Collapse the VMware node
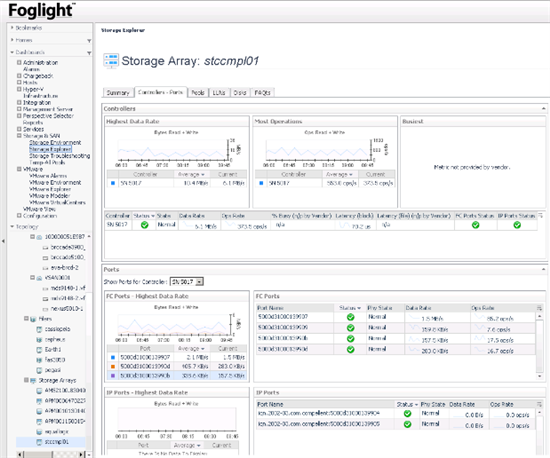This screenshot has height=458, width=550. tap(19, 169)
